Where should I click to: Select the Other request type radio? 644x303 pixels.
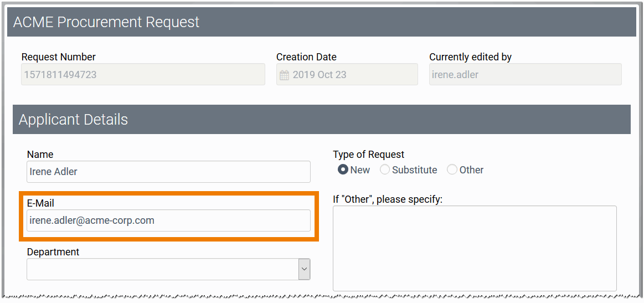click(452, 170)
